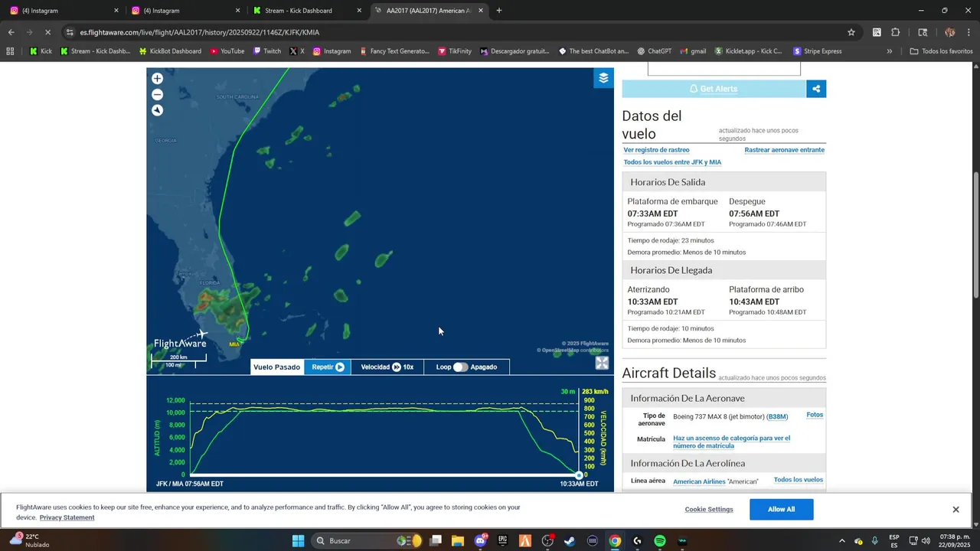980x551 pixels.
Task: Reset map north compass button
Action: tap(157, 110)
